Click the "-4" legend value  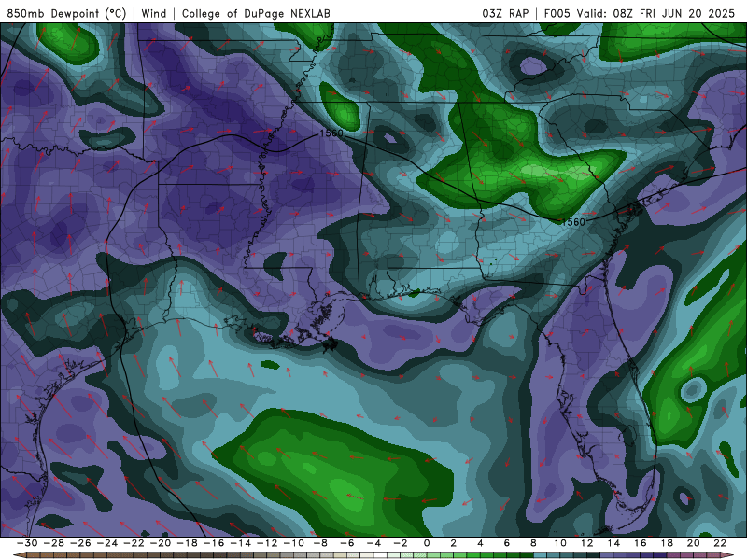374,543
